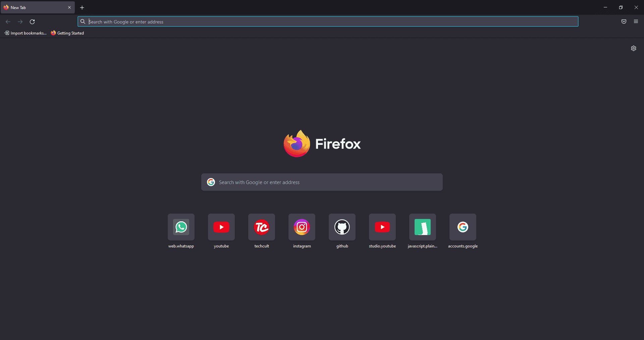Click the Save to Pocket icon
644x340 pixels.
(624, 21)
